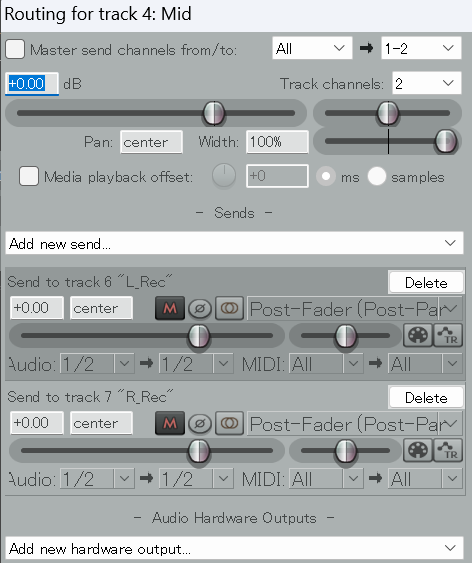The height and width of the screenshot is (563, 472).
Task: Enable the Master send channels checkbox
Action: (15, 49)
